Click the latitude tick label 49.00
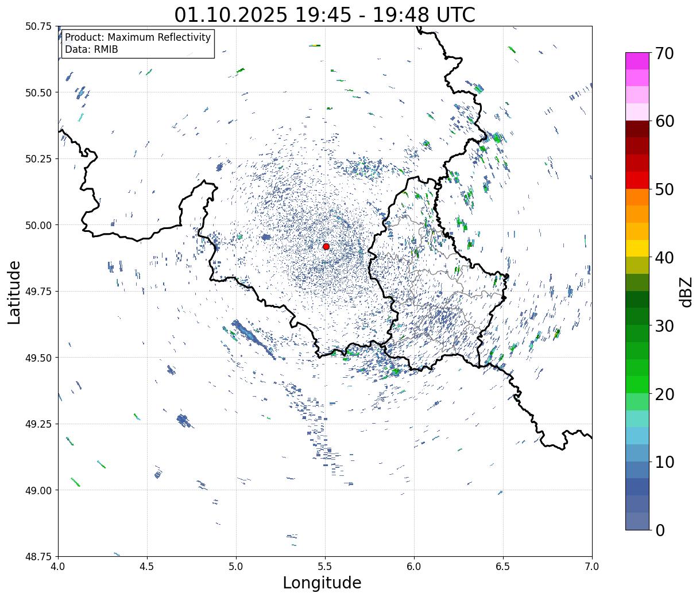The height and width of the screenshot is (597, 700). click(x=38, y=490)
